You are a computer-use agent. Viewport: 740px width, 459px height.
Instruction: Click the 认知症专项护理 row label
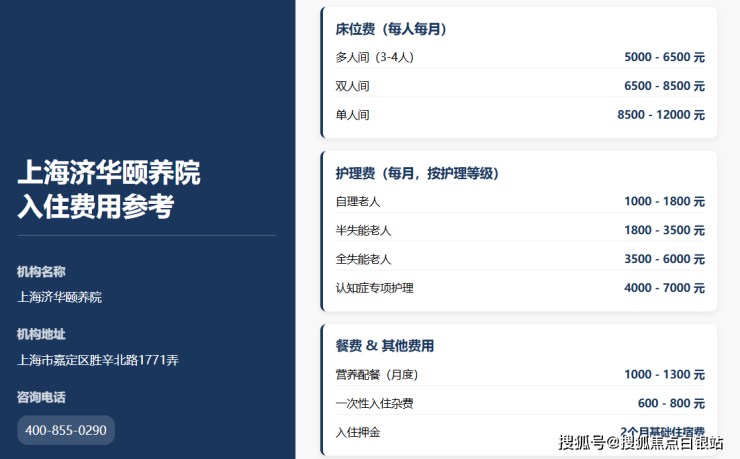374,288
